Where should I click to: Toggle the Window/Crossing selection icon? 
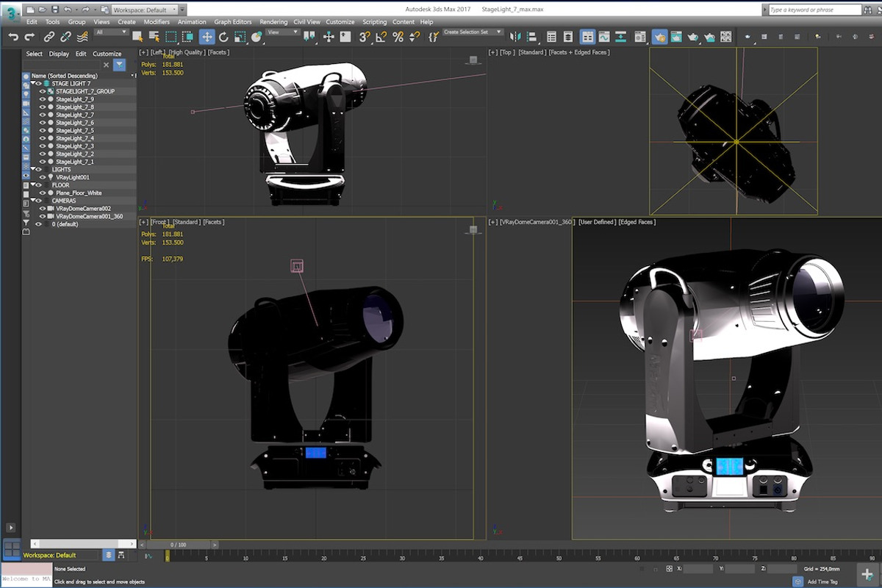pyautogui.click(x=187, y=37)
